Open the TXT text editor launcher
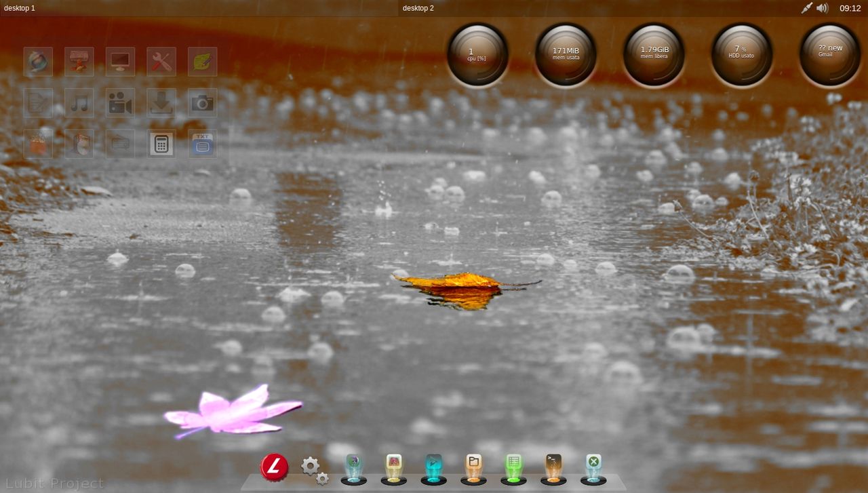The height and width of the screenshot is (493, 868). (203, 144)
